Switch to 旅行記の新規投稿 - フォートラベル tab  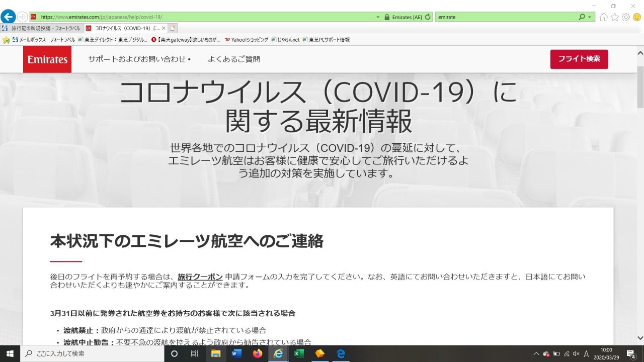tap(41, 28)
